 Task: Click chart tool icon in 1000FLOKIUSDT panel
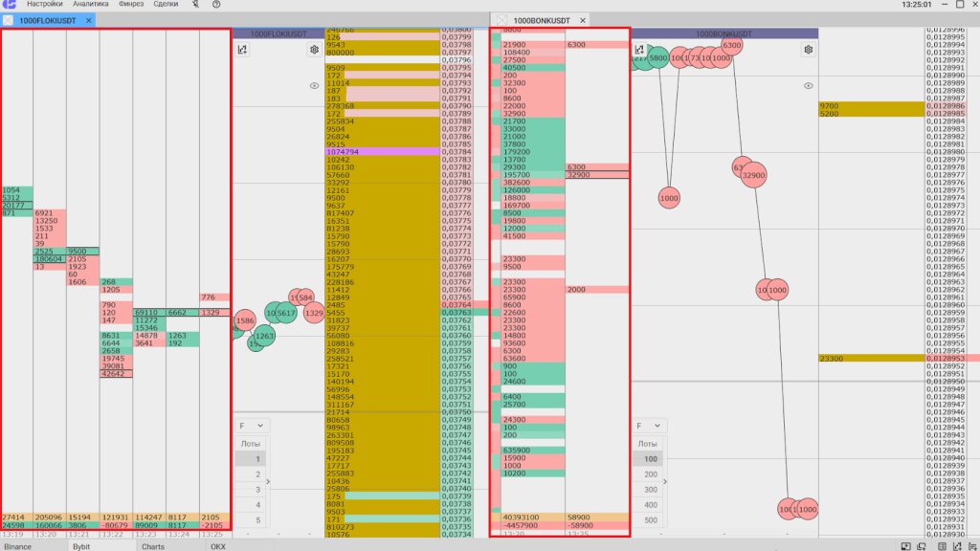click(x=243, y=50)
